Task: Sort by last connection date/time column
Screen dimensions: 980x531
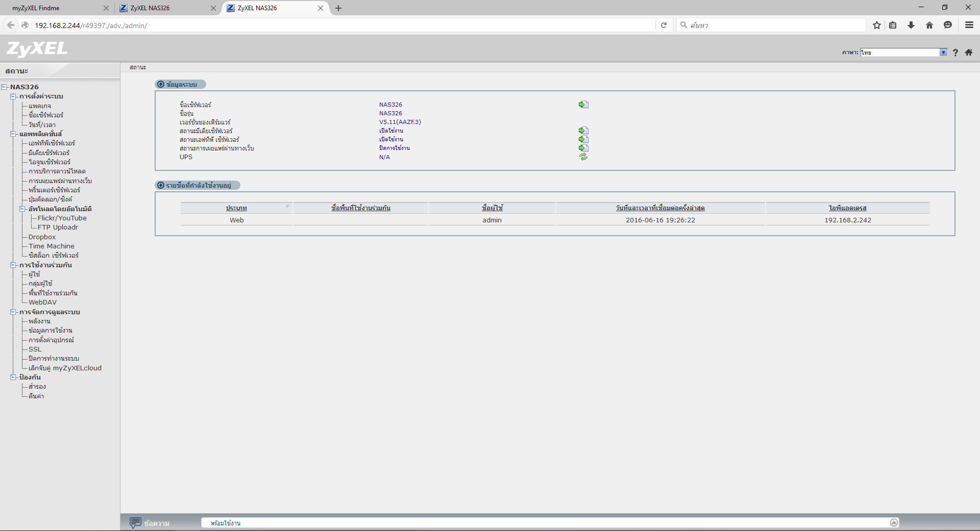Action: coord(660,208)
